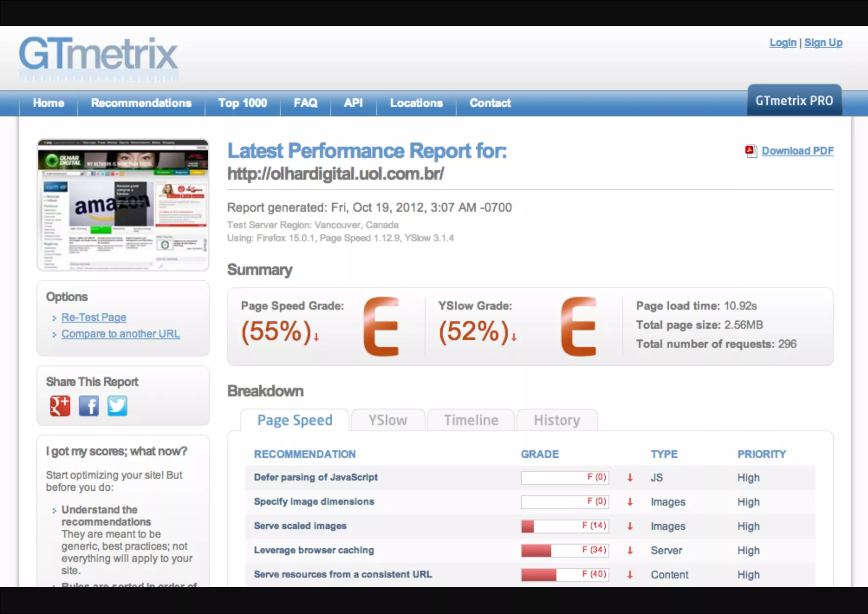Viewport: 868px width, 614px height.
Task: Click the Page Speed grade E letter
Action: (381, 326)
